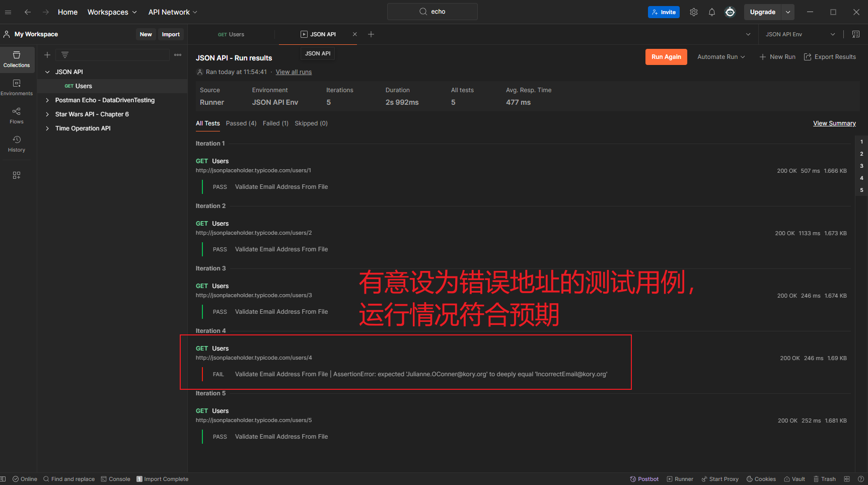Open the Collections sidebar panel
The image size is (868, 485).
coord(17,59)
